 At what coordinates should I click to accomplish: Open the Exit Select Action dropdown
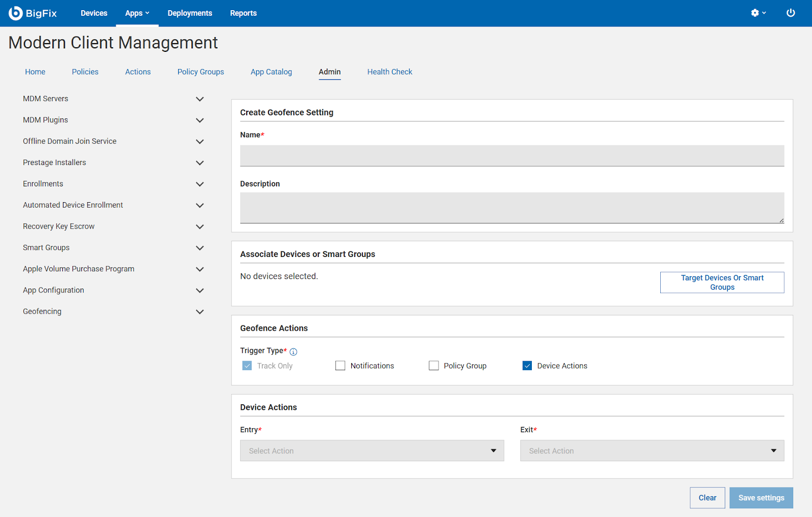click(652, 450)
